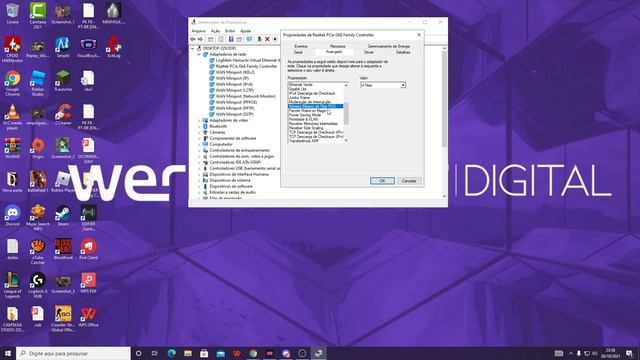Screen dimensions: 640x360
Task: Open the Arquivo menu in Device Manager
Action: [198, 31]
